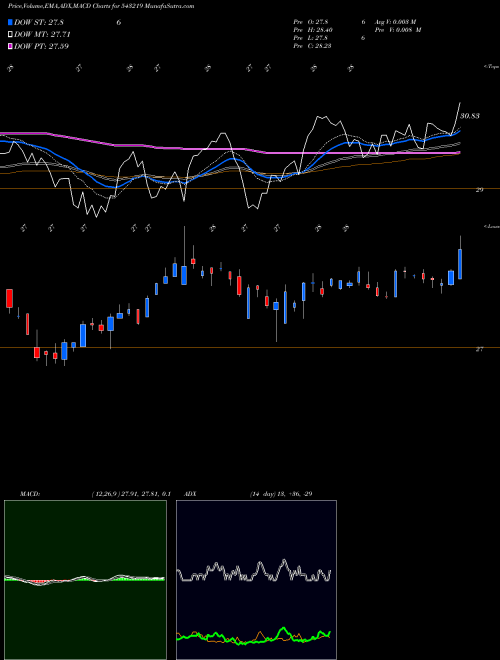Click the last Lows arrow marker in the row

point(346,228)
